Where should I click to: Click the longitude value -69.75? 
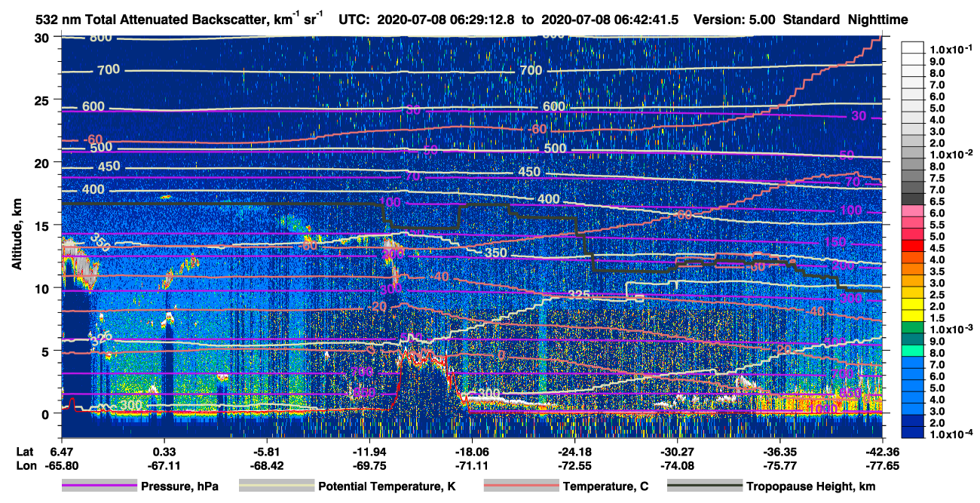(x=369, y=466)
